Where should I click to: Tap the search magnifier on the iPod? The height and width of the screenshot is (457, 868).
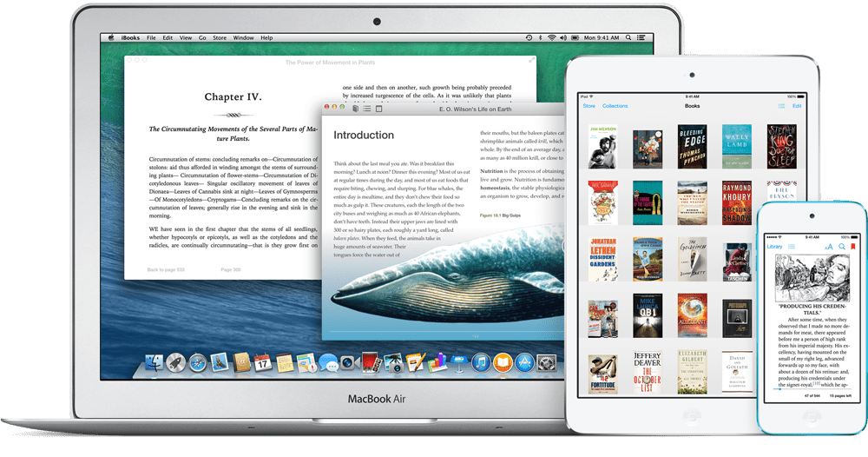pyautogui.click(x=840, y=247)
